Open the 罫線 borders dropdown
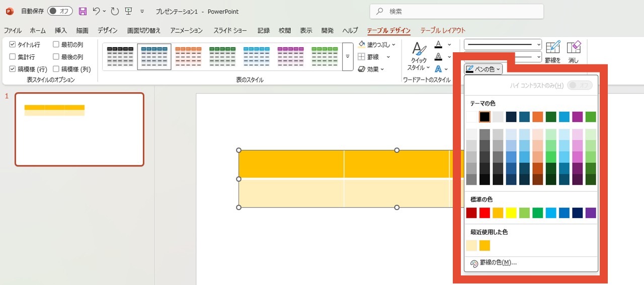Viewport: 644px width, 285px height. [372, 57]
